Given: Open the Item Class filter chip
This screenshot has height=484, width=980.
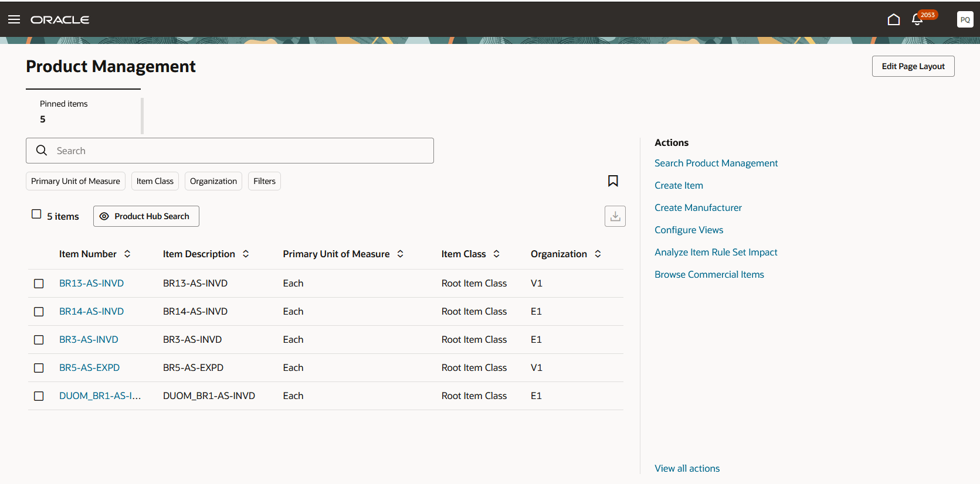Looking at the screenshot, I should tap(155, 181).
